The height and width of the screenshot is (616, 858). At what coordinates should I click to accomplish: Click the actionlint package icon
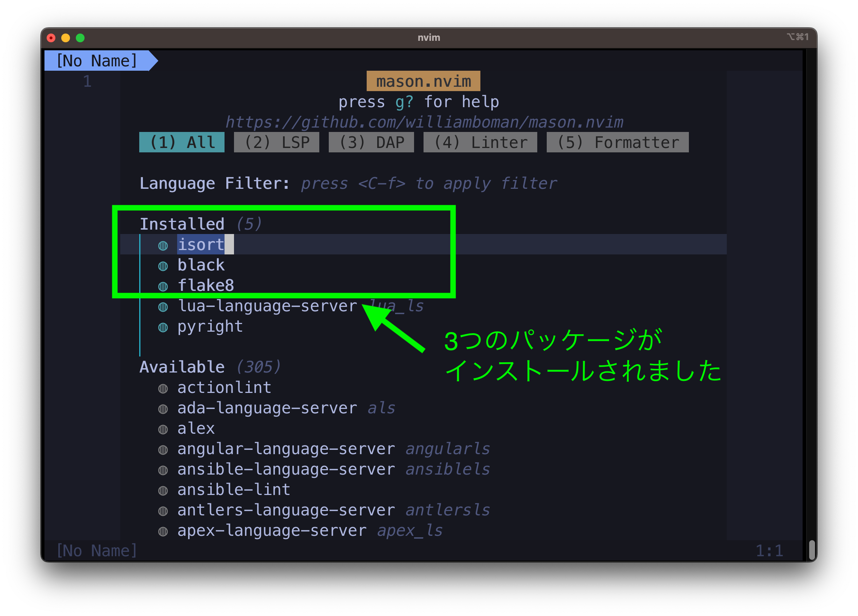(165, 386)
